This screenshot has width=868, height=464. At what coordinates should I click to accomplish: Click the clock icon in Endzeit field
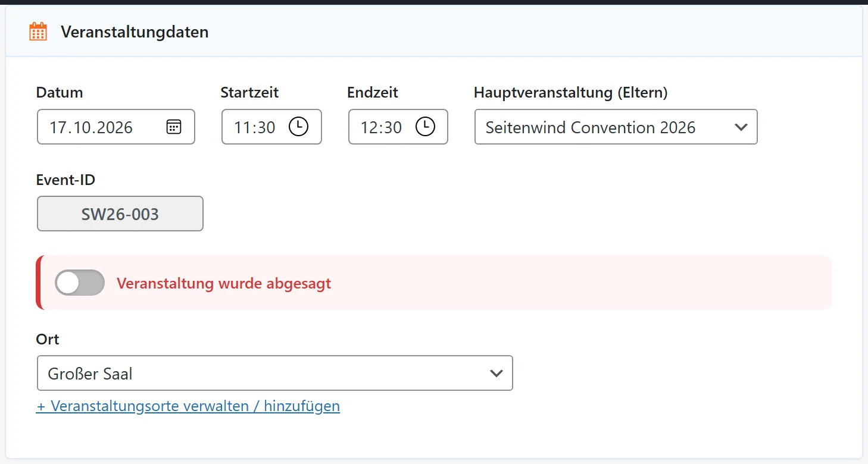click(425, 127)
